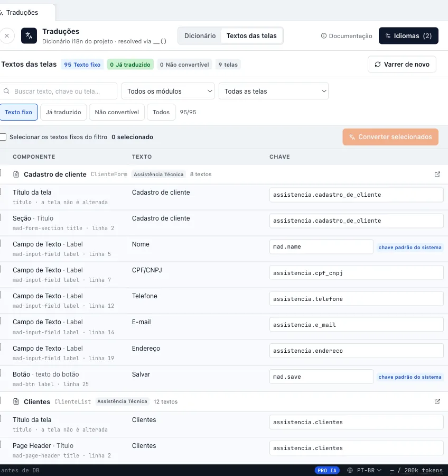
Task: Click the 9 telas badge
Action: click(x=228, y=65)
